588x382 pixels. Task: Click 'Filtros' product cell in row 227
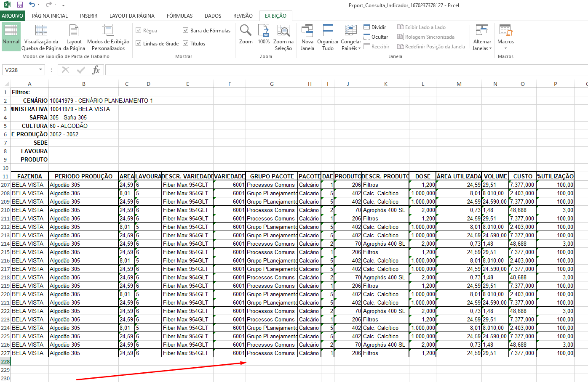click(385, 353)
